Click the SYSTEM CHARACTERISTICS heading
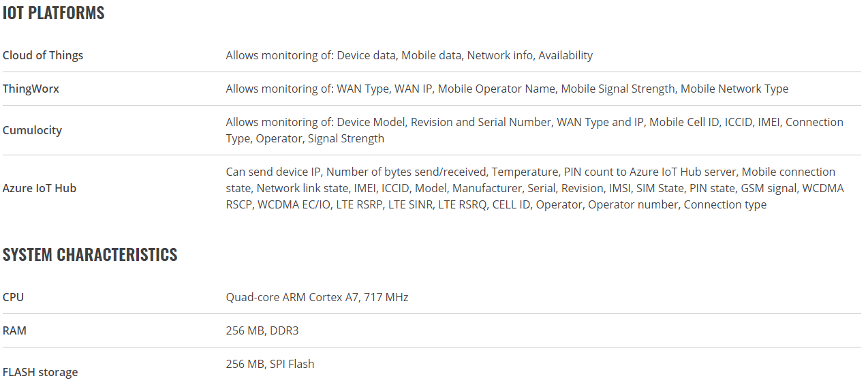 tap(90, 255)
